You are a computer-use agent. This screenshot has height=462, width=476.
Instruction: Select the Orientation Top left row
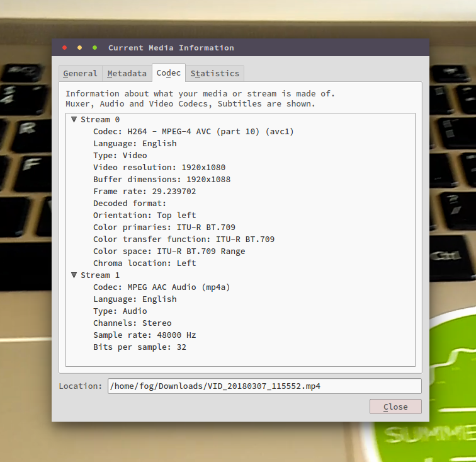[145, 215]
